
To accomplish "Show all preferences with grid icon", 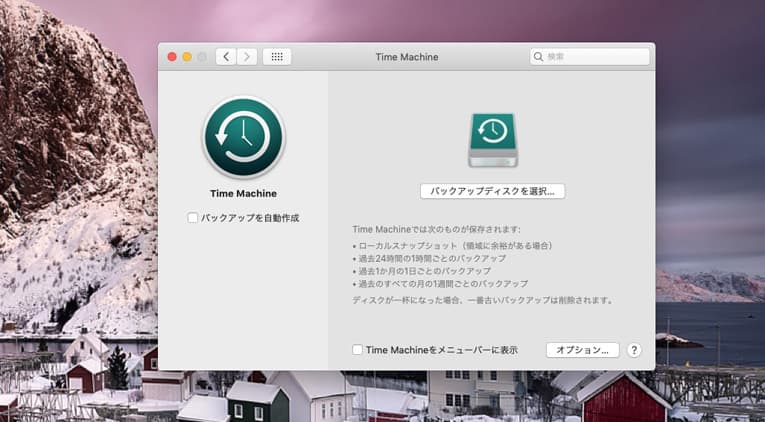I will coord(277,57).
